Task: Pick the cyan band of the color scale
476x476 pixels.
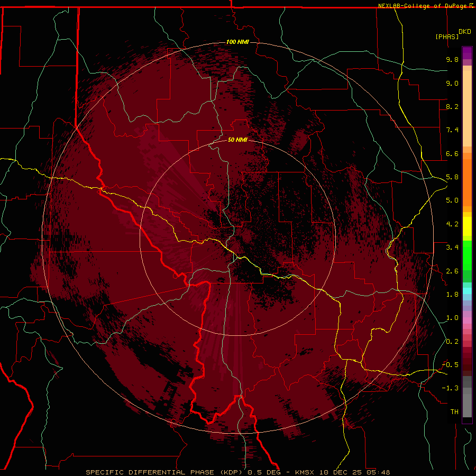Action: coord(467,290)
